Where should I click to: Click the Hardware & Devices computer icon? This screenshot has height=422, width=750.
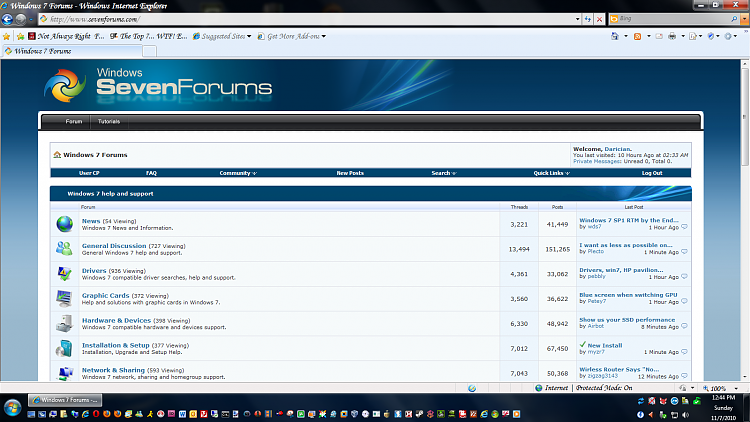[x=64, y=323]
